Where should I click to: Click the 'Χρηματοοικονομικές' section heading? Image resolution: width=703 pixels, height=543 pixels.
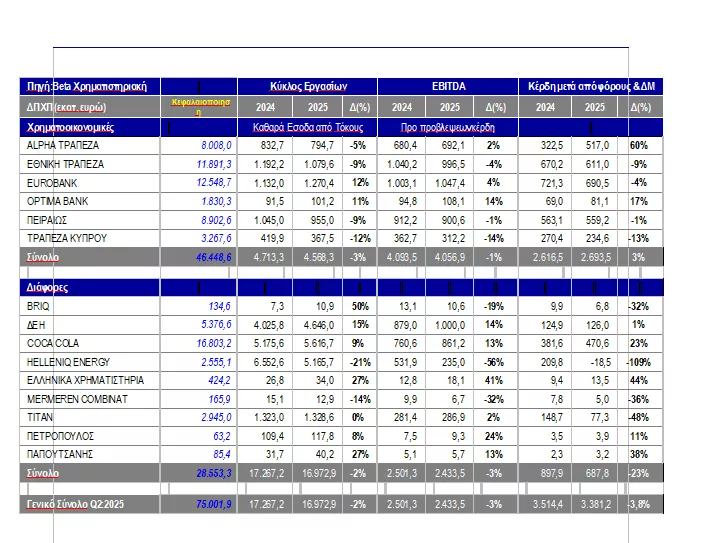click(70, 127)
